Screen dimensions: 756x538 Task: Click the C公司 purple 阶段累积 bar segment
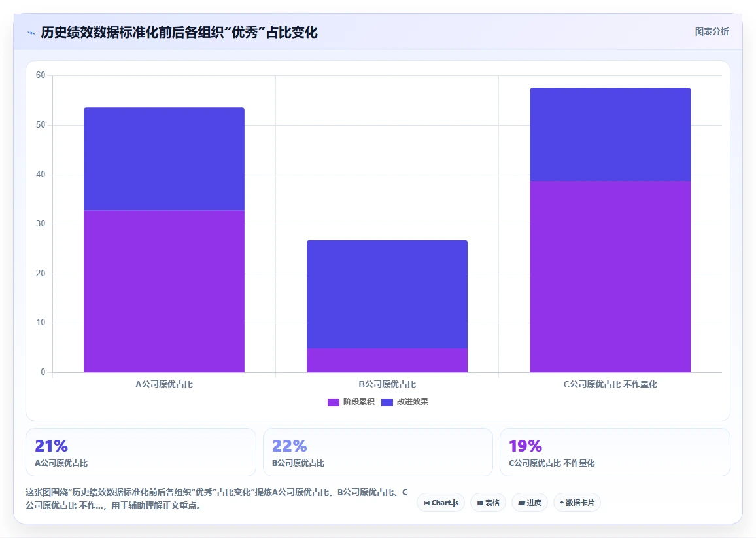point(610,276)
